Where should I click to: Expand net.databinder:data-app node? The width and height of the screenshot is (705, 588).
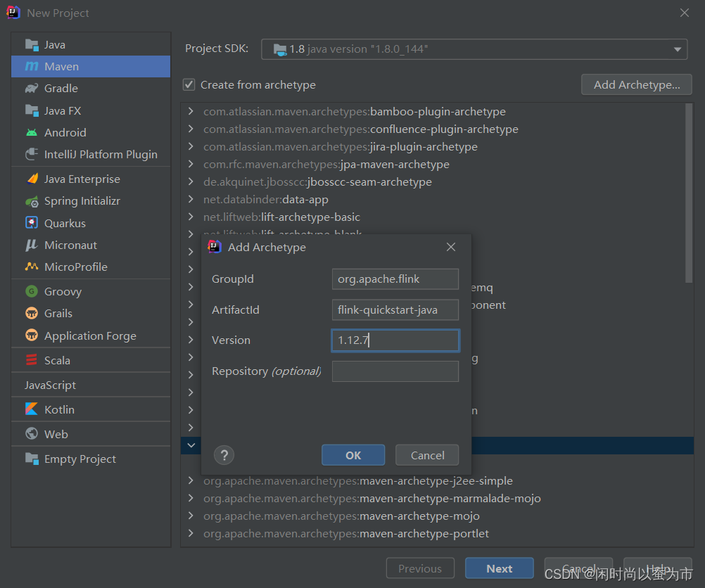(x=191, y=199)
